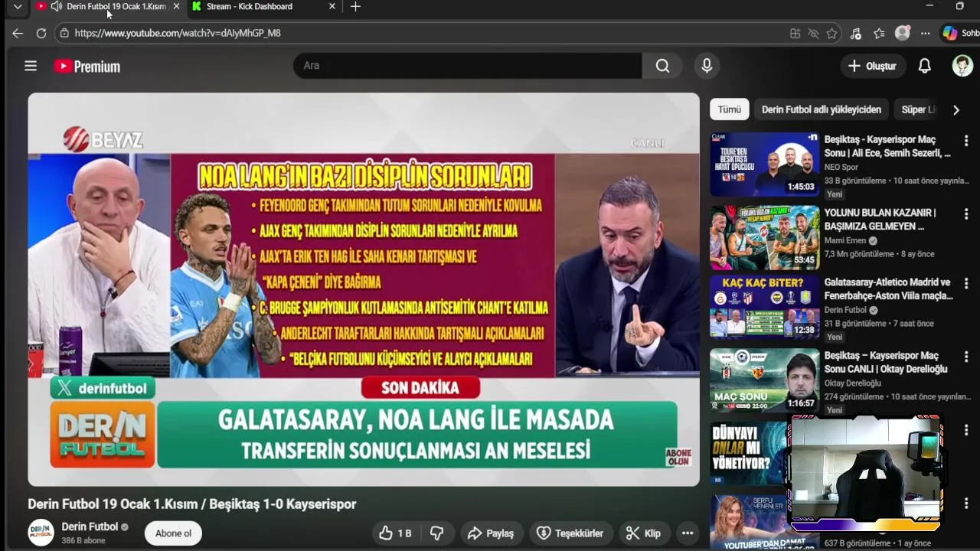Viewport: 980px width, 551px height.
Task: Open the Edge browser profile icon
Action: 903,33
